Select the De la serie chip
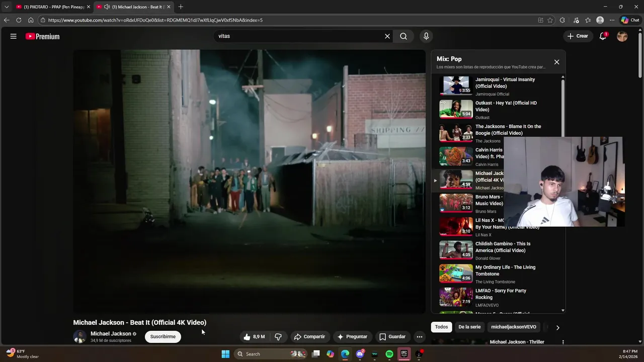The image size is (644, 362). coord(469,327)
